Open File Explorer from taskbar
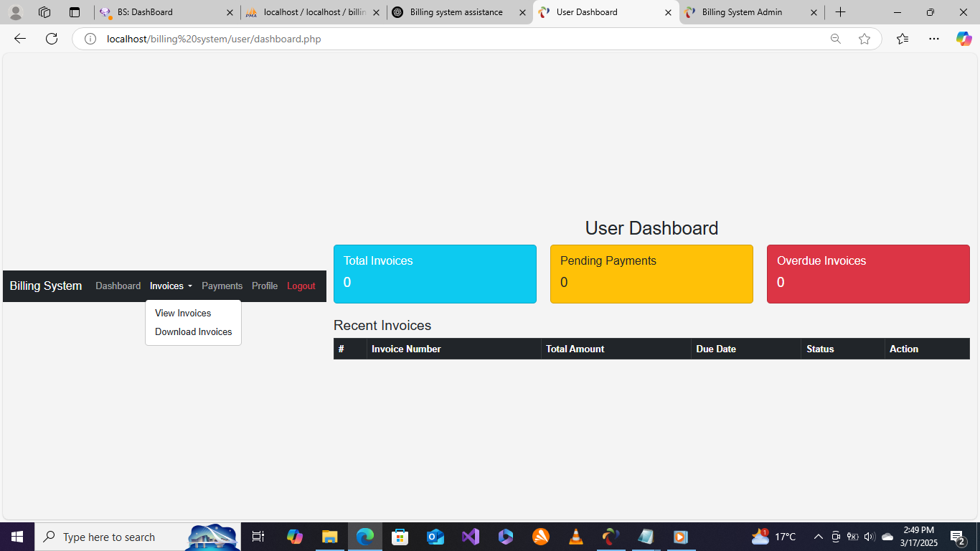Image resolution: width=980 pixels, height=551 pixels. coord(329,537)
